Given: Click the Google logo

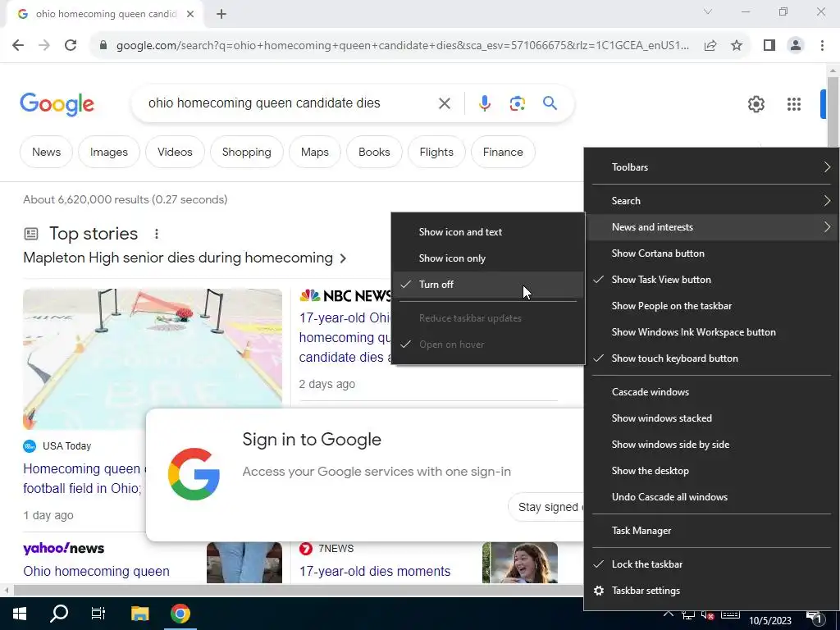Looking at the screenshot, I should [57, 104].
